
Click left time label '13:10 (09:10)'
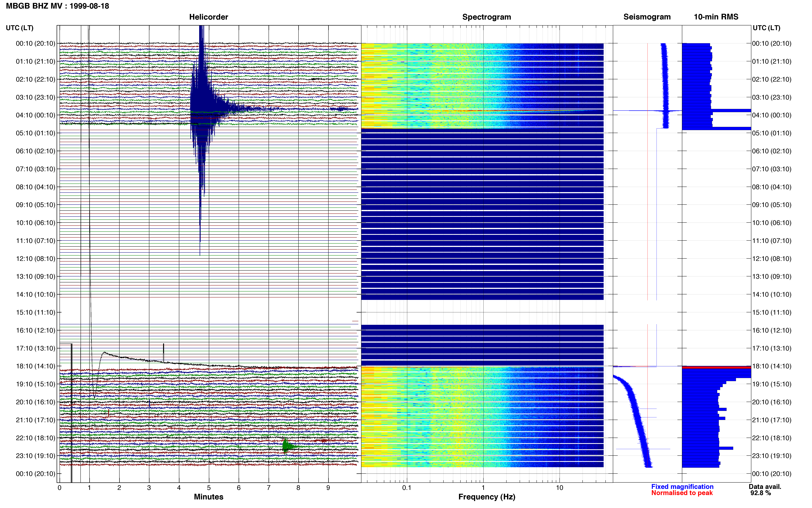(x=36, y=277)
